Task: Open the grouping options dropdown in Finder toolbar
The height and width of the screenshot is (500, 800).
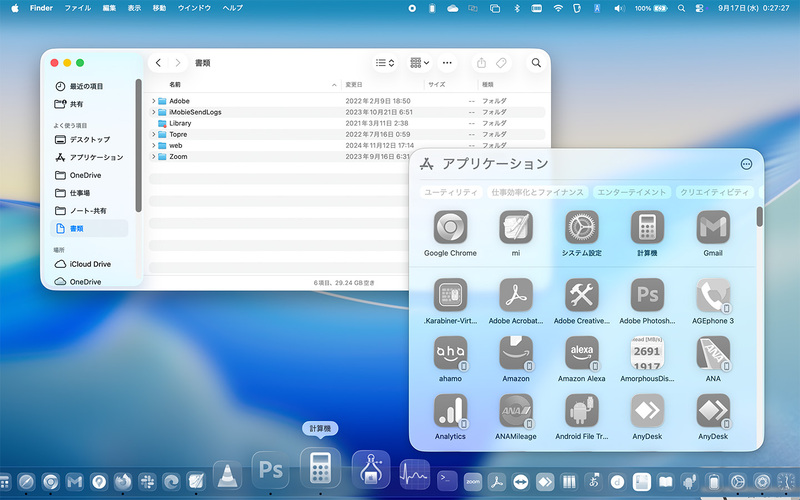Action: tap(419, 63)
